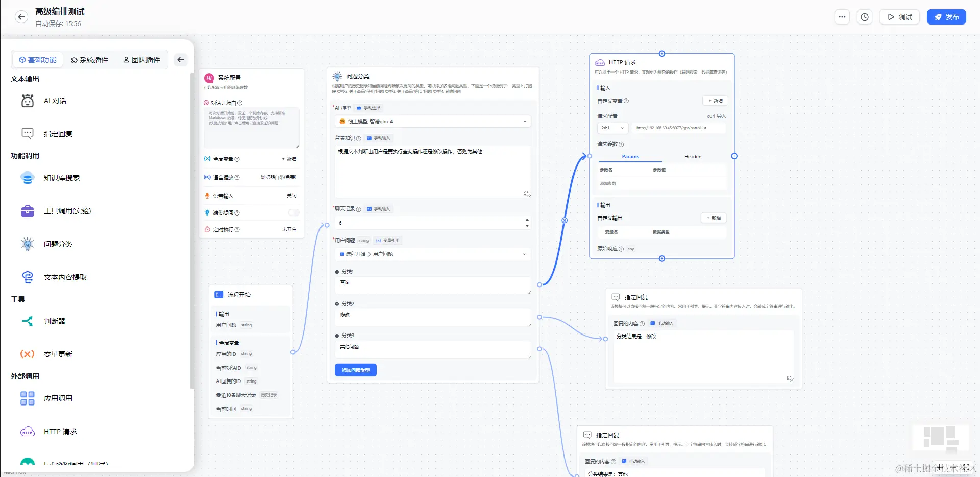
Task: Open 语音播放 setting 浏览器自带(免费)
Action: (278, 177)
